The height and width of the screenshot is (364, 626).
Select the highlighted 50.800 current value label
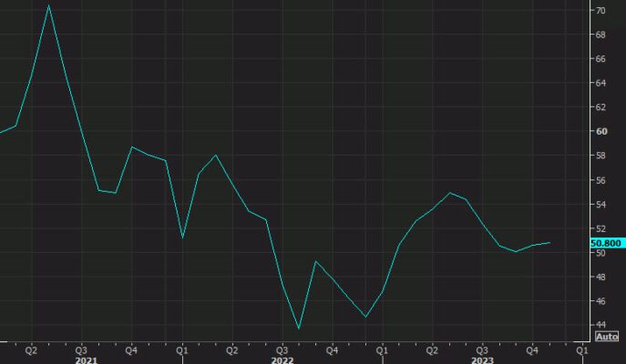606,244
